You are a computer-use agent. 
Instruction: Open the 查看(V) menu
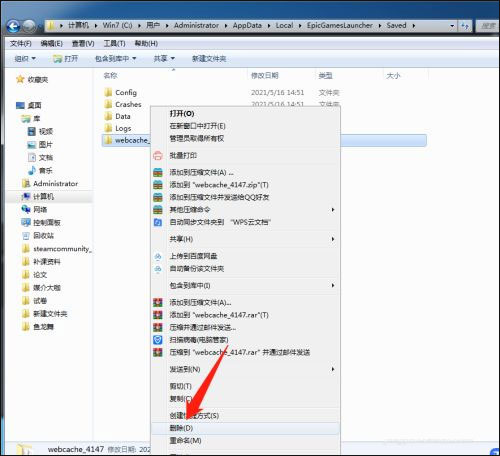(83, 43)
